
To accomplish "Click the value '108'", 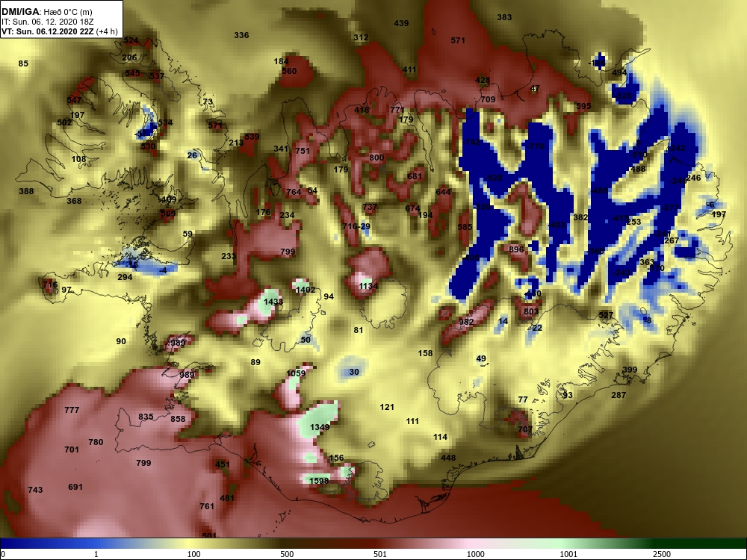I will [x=78, y=160].
